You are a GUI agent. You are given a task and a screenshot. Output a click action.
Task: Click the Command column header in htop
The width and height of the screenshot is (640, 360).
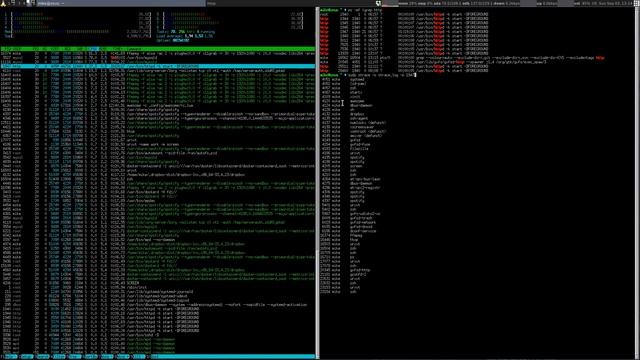(133, 49)
